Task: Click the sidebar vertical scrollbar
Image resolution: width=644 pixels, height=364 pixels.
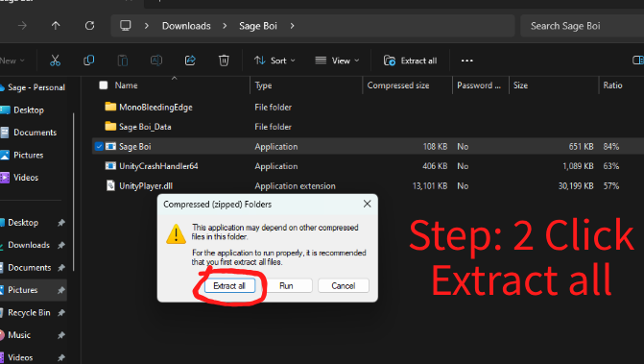Action: click(x=74, y=191)
